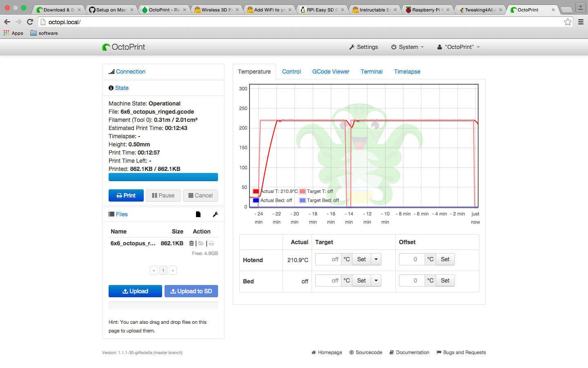This screenshot has width=588, height=368.
Task: Set the Bed offset value
Action: (445, 280)
